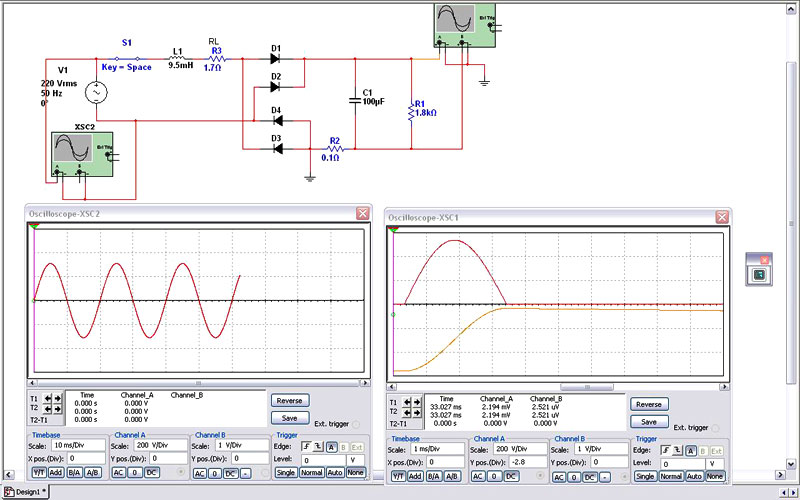
Task: Switch XSC2 Channel B coupling to DC
Action: pyautogui.click(x=231, y=473)
